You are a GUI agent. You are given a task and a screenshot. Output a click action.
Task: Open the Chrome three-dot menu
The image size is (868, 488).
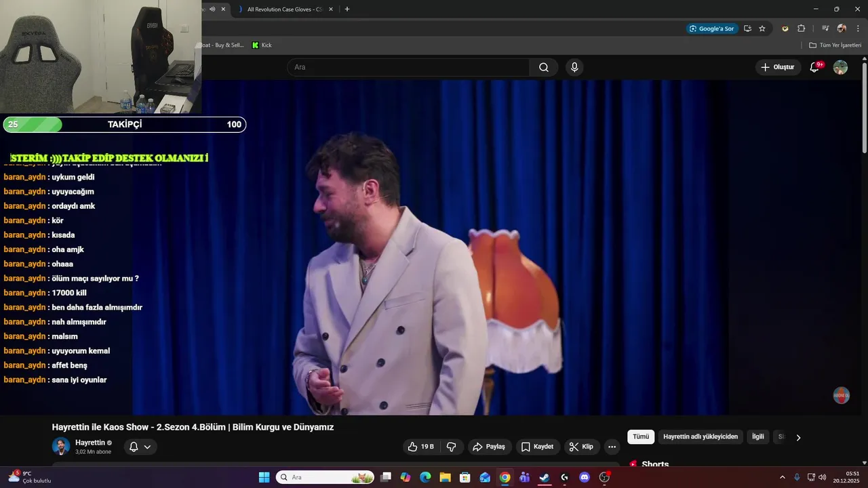pyautogui.click(x=858, y=28)
